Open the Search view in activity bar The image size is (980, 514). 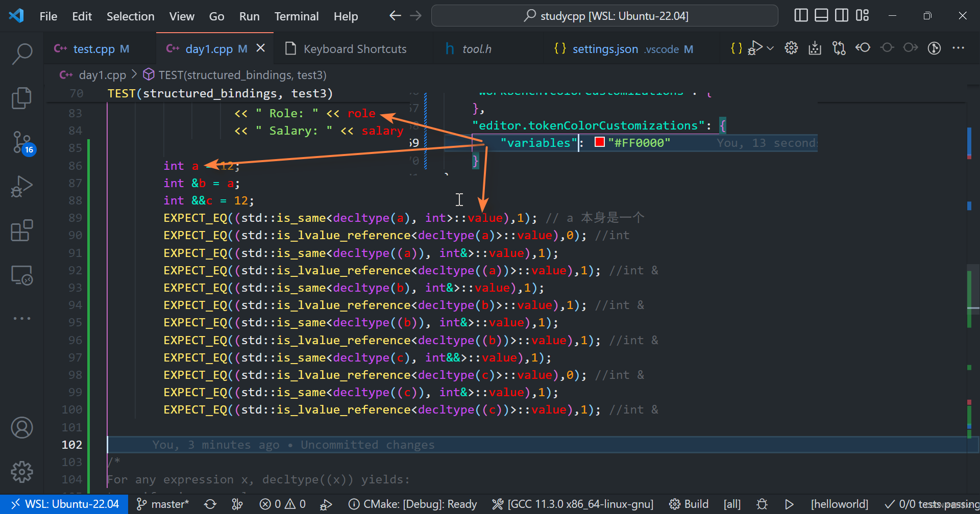point(22,54)
